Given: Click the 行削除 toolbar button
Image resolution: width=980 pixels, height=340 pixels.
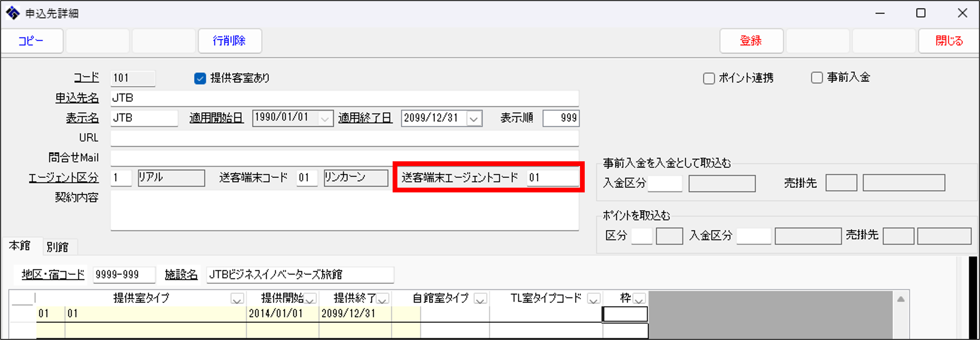Looking at the screenshot, I should pos(229,41).
